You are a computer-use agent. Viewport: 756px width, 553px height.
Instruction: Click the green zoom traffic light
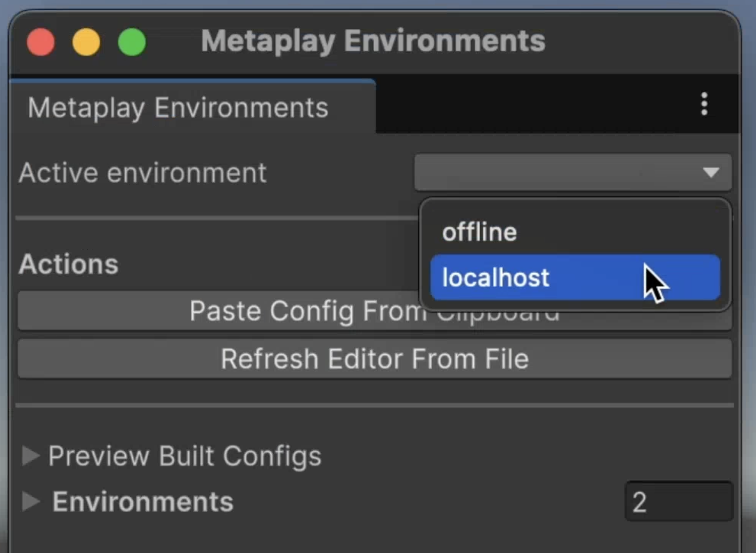point(132,42)
